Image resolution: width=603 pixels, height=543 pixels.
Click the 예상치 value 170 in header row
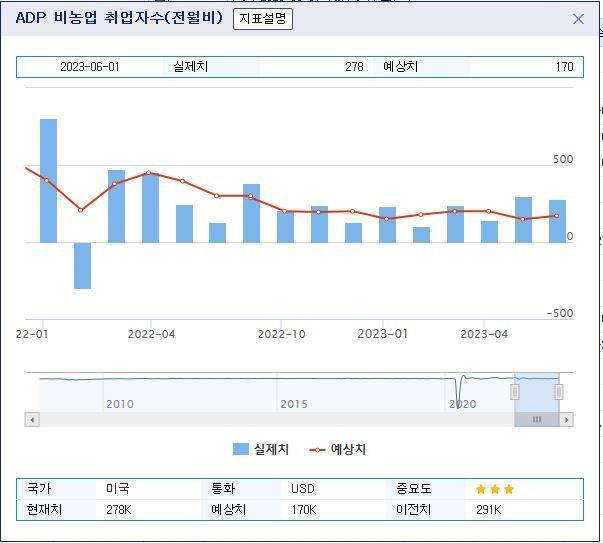click(x=564, y=67)
